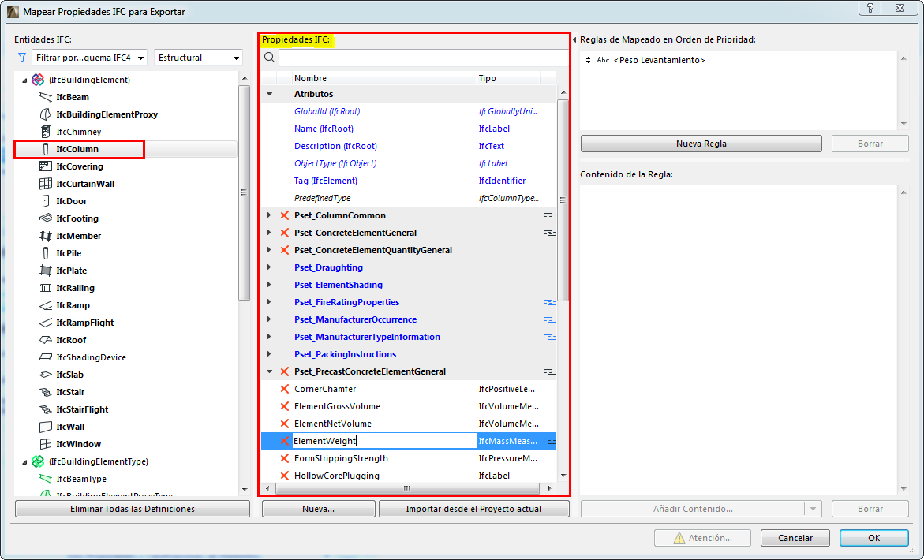Select the IfcCurtainWall icon

click(x=46, y=184)
